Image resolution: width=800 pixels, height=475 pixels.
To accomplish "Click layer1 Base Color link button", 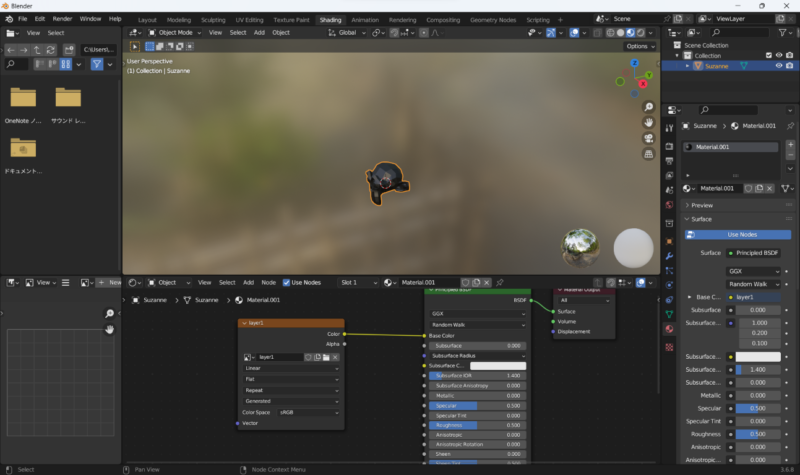I will click(x=754, y=297).
